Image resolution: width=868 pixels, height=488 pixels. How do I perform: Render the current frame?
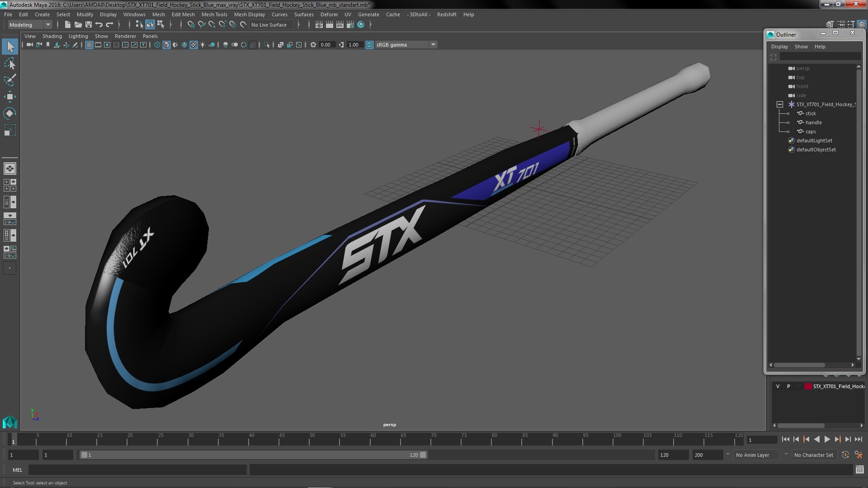[330, 25]
